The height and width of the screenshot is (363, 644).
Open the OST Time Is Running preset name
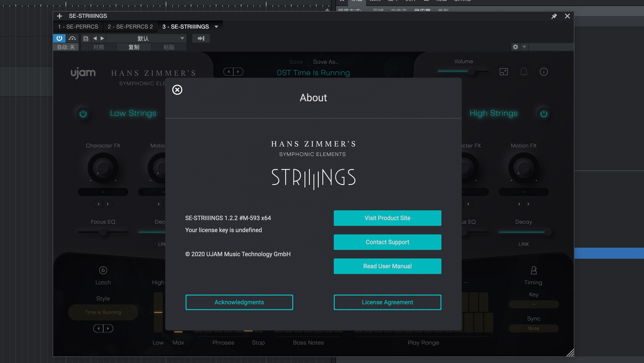[313, 73]
